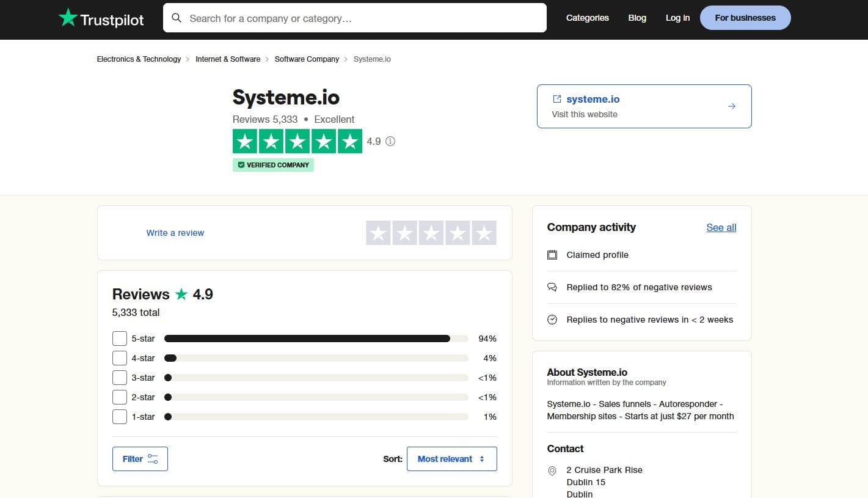Open Blog in the top navigation
The image size is (868, 498).
click(637, 18)
